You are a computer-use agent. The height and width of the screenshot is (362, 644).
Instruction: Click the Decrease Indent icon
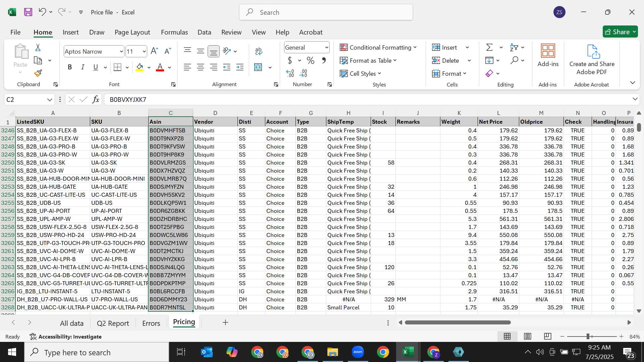[x=227, y=67]
